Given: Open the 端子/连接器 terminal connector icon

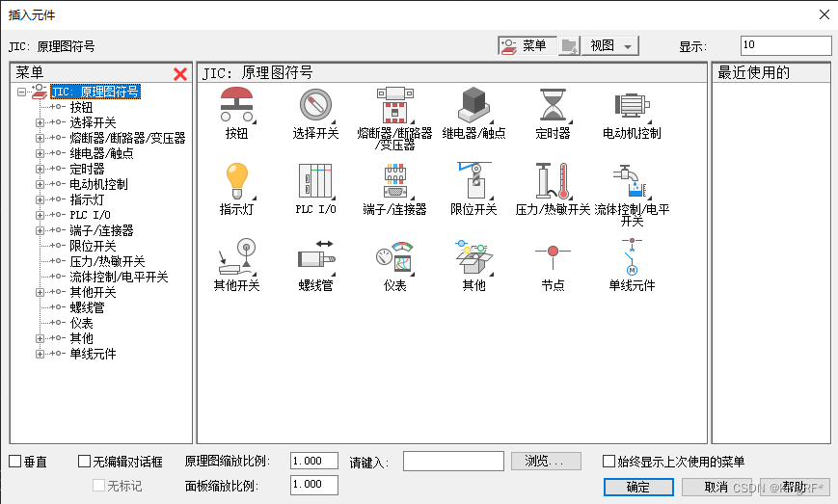Looking at the screenshot, I should click(395, 181).
